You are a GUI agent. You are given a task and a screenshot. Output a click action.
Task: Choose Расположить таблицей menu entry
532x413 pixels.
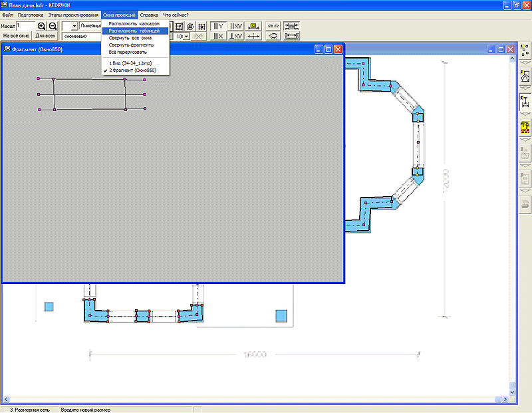tap(135, 31)
